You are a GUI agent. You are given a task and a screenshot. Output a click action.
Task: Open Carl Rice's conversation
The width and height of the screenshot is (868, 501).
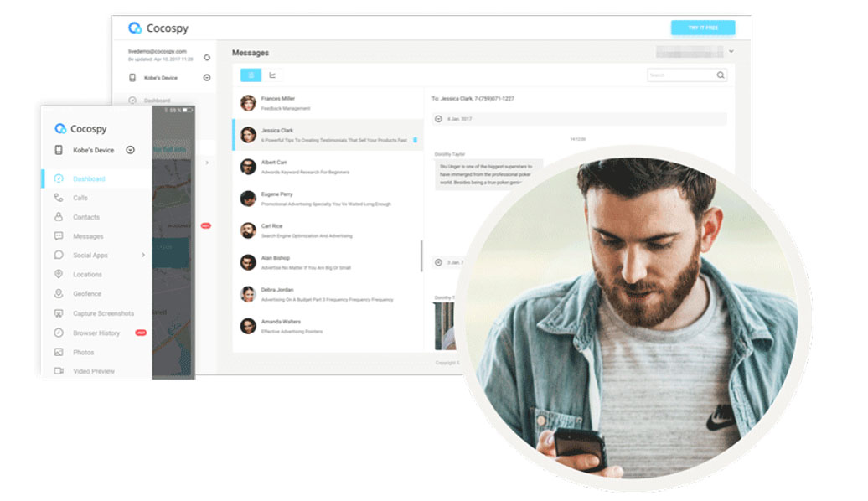(x=328, y=230)
